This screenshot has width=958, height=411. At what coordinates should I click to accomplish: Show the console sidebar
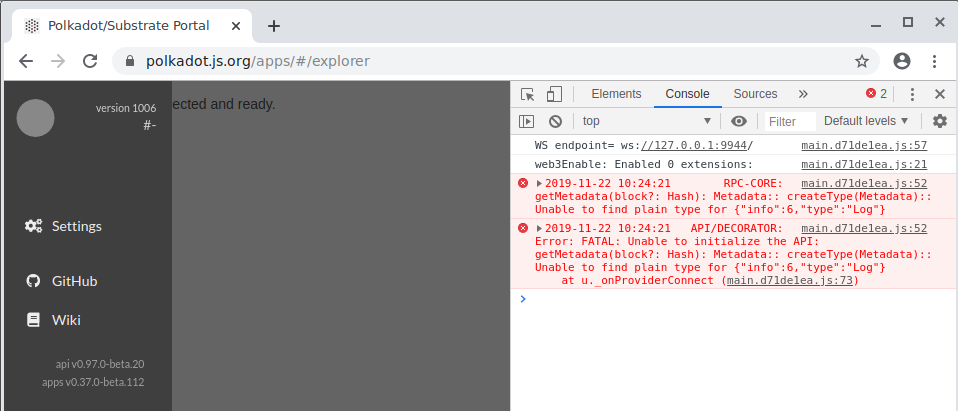tap(527, 121)
